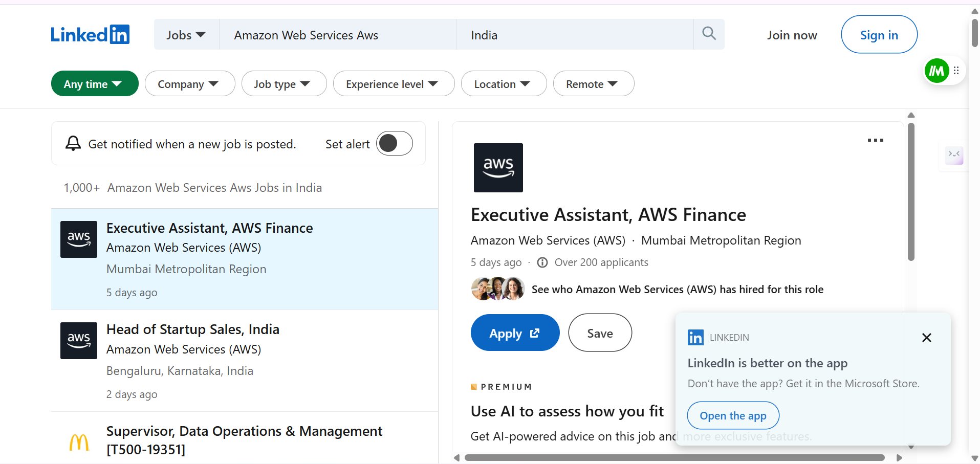Open the Remote filter dropdown

click(x=594, y=83)
